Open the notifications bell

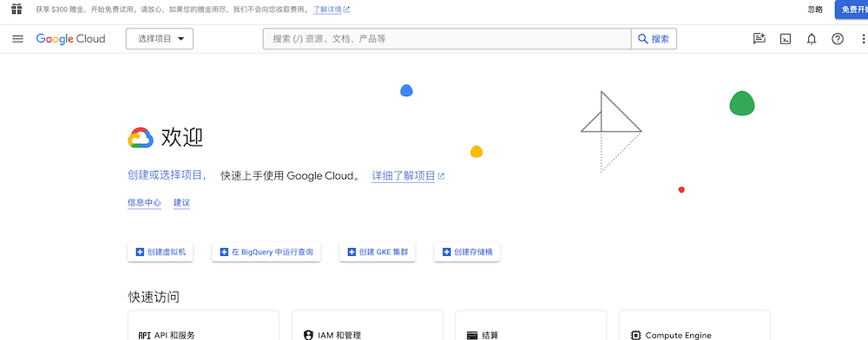pos(812,39)
